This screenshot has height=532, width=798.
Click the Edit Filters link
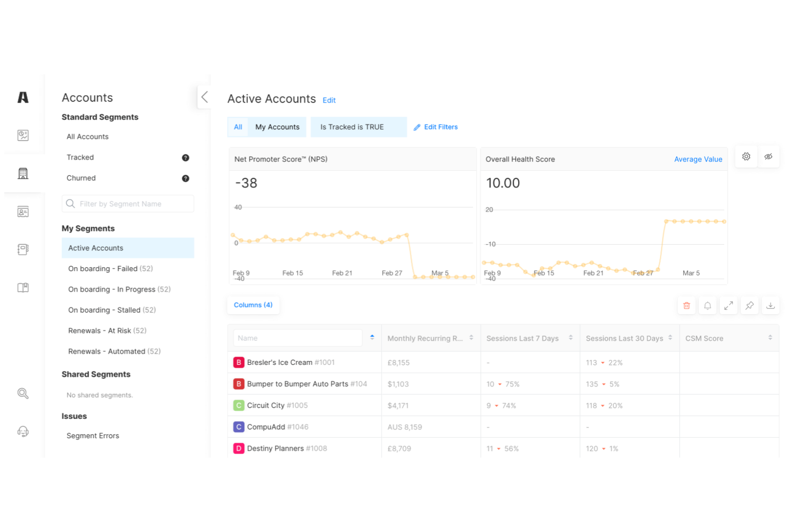click(436, 127)
